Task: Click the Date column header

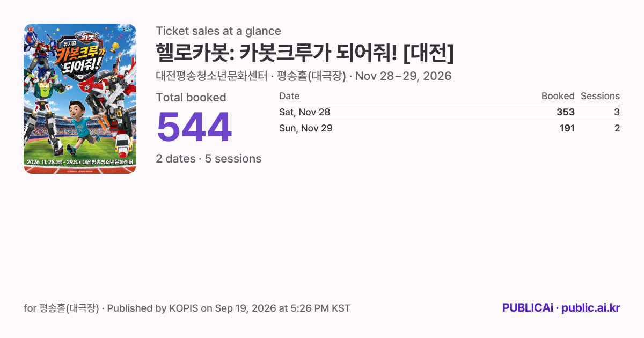Action: (289, 96)
